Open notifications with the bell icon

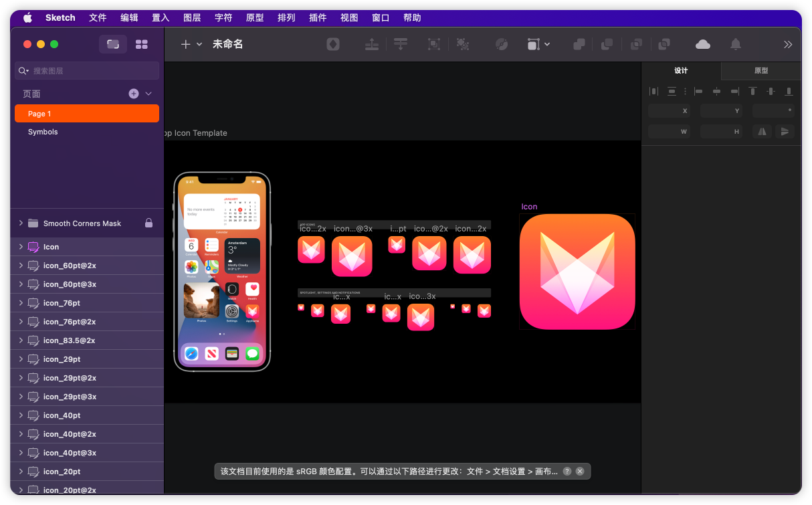point(735,44)
